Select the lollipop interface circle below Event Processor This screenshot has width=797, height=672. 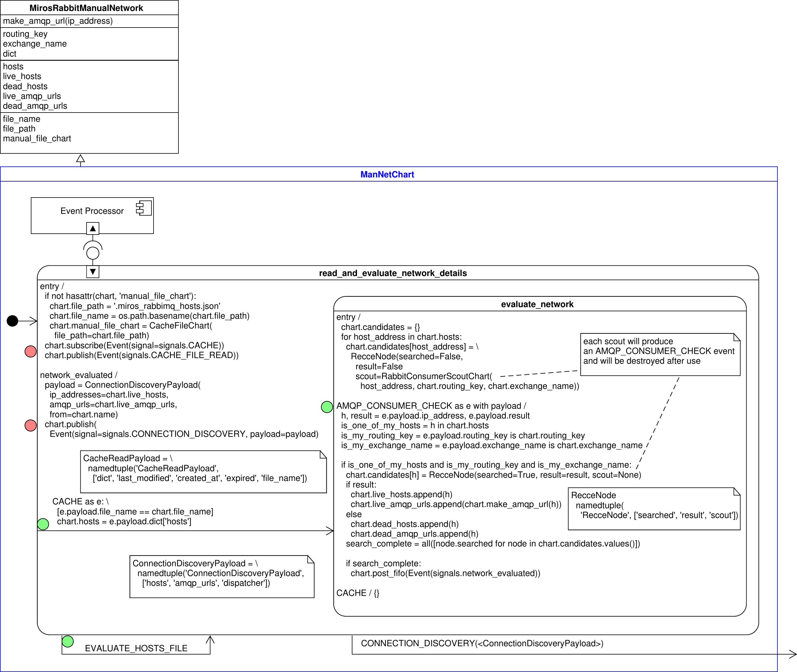[92, 253]
